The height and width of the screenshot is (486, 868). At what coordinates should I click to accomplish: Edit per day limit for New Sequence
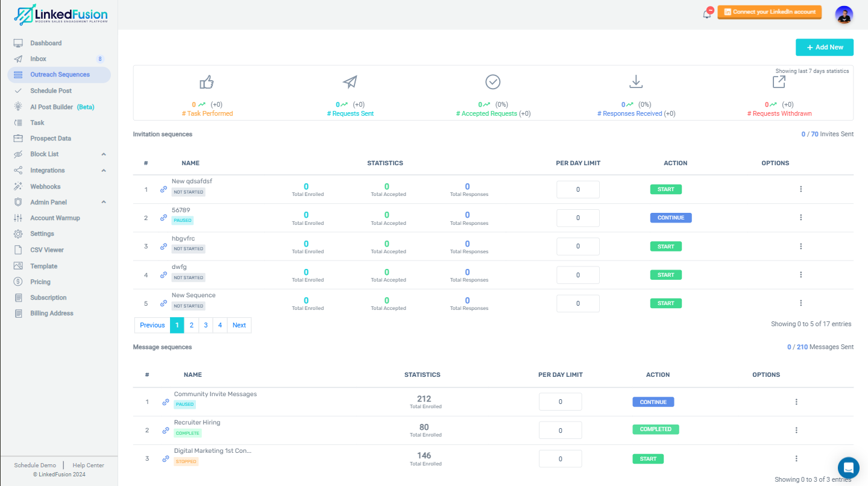(578, 303)
